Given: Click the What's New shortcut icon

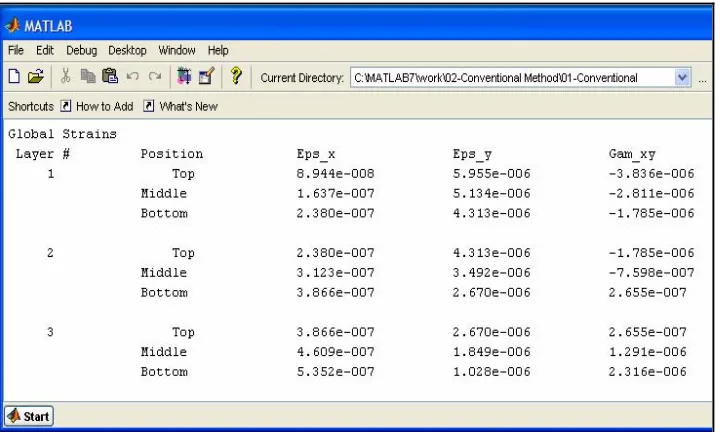Looking at the screenshot, I should [148, 107].
